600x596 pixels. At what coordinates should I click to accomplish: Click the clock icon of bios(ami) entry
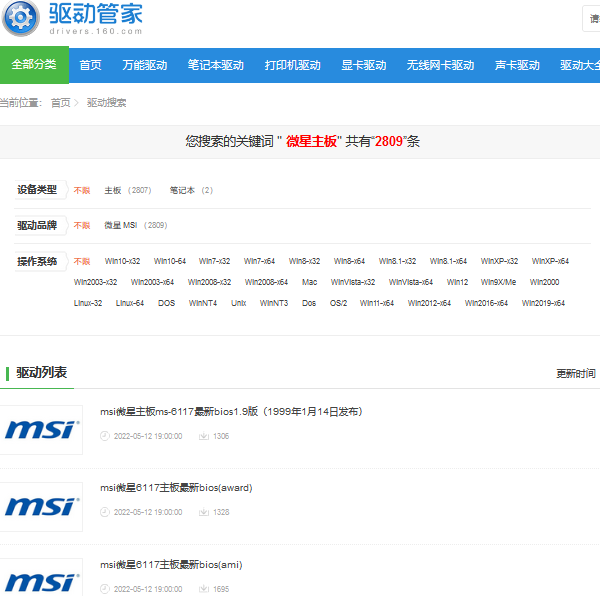[105, 589]
